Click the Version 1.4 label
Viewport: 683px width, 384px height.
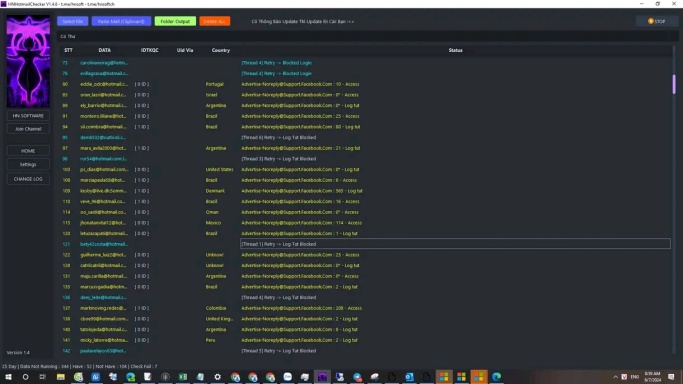click(x=18, y=352)
